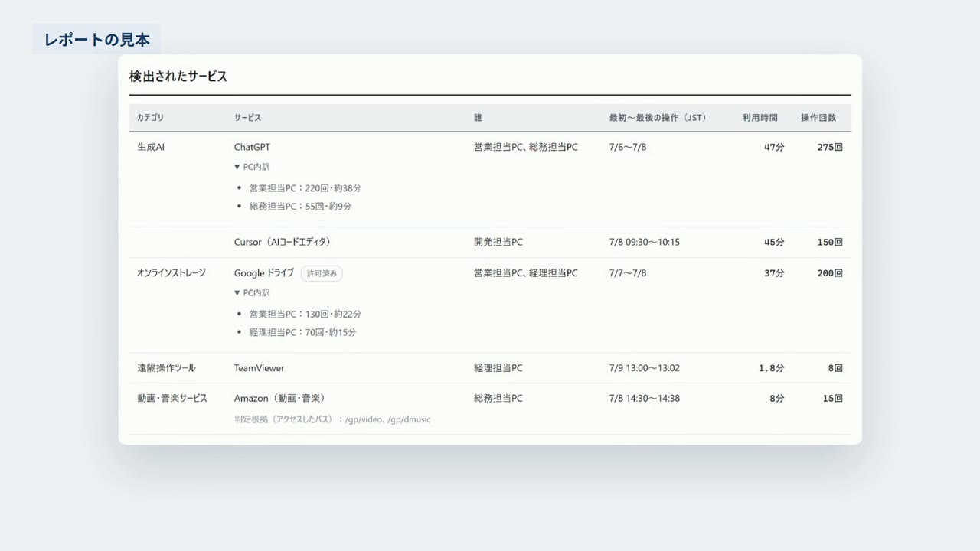
Task: Click the カテゴリ column header
Action: coord(150,118)
